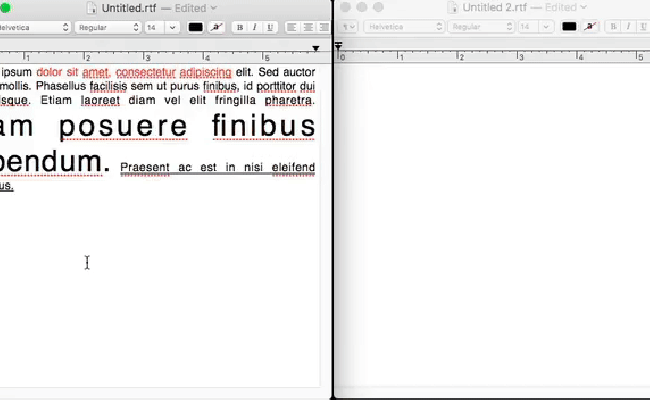Toggle Bold in Untitled 2.rtf toolbar
This screenshot has height=400, width=650.
tap(613, 27)
